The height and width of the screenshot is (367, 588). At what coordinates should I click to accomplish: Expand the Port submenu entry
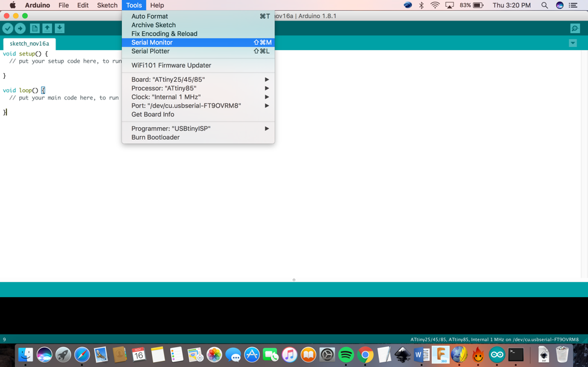point(198,105)
